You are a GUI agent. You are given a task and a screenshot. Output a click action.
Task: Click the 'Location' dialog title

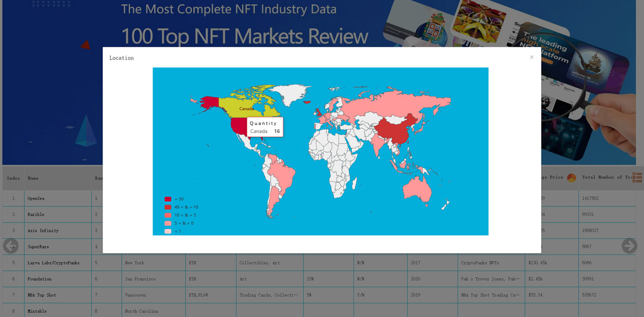point(121,58)
